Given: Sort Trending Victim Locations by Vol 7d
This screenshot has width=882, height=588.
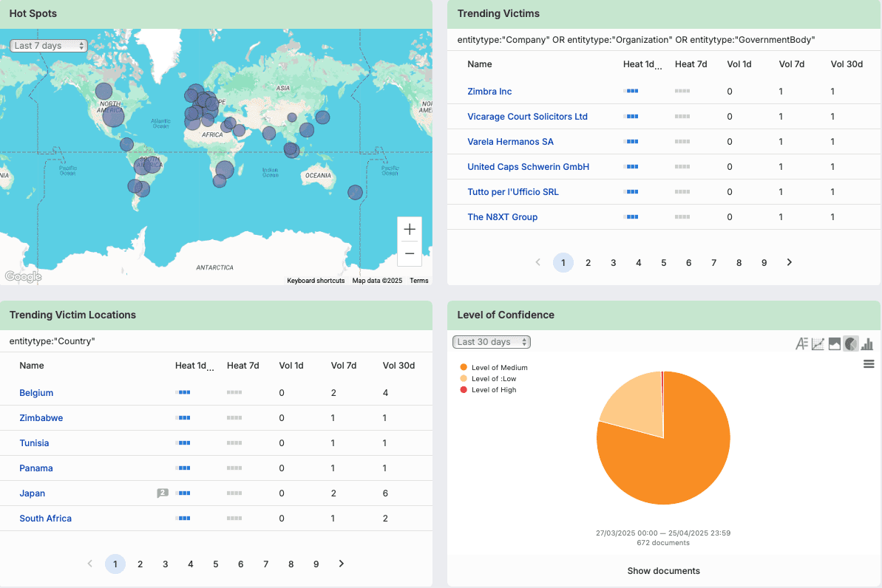Looking at the screenshot, I should 344,366.
